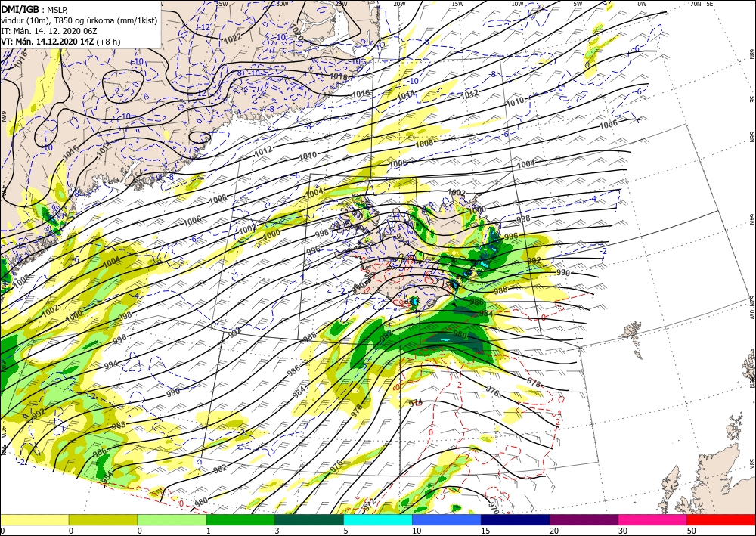Viewport: 756px width, 536px height.
Task: Click the 20W longitude label
Action: (399, 4)
